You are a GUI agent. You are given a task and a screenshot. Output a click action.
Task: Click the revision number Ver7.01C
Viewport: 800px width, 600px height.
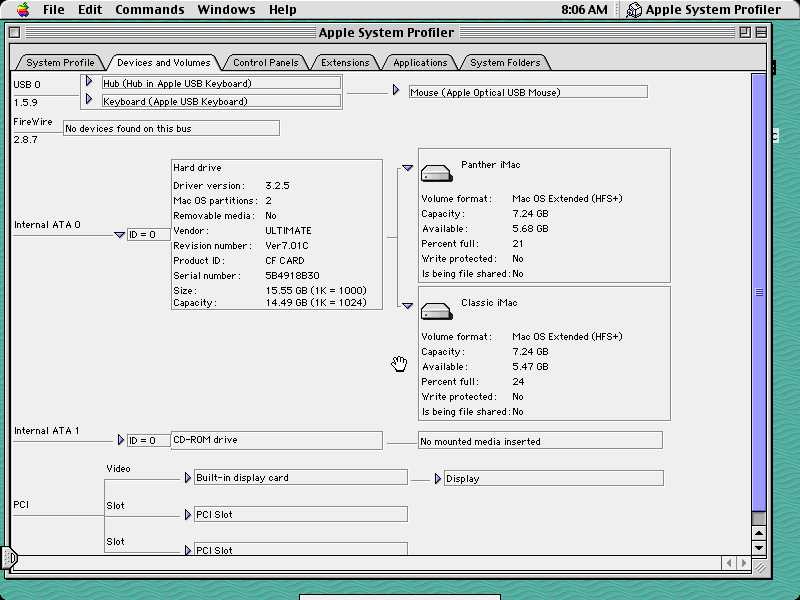point(286,245)
